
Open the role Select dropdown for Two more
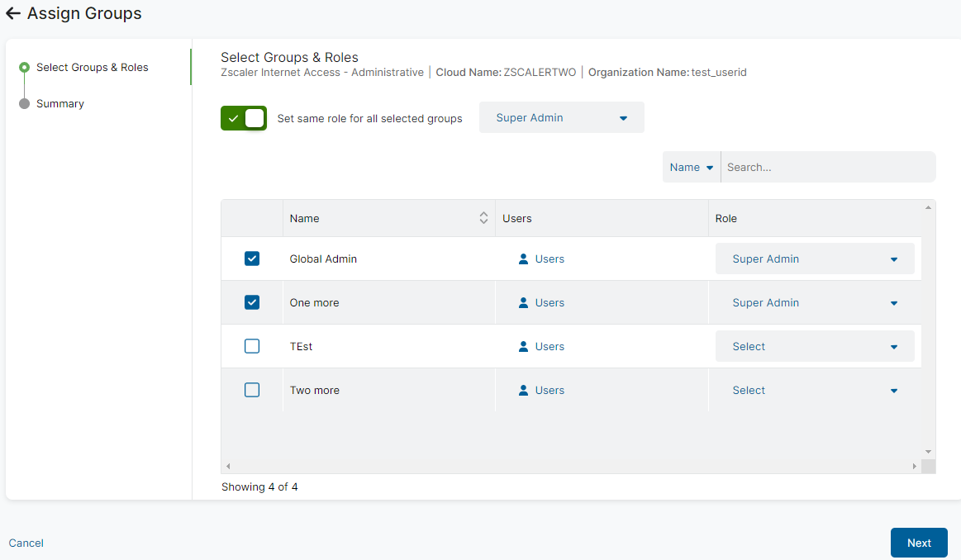814,390
